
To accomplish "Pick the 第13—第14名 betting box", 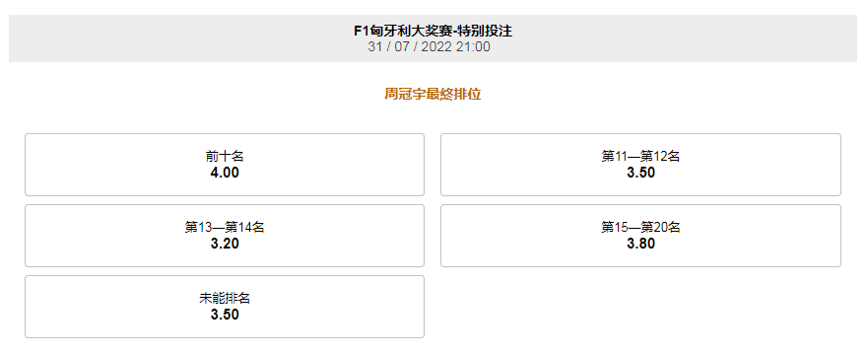I will pyautogui.click(x=225, y=236).
